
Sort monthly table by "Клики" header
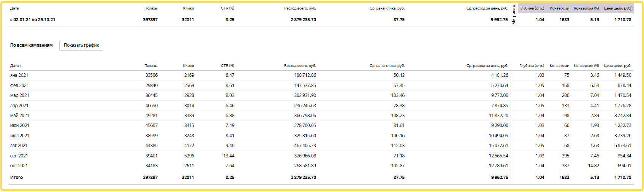[x=188, y=66]
